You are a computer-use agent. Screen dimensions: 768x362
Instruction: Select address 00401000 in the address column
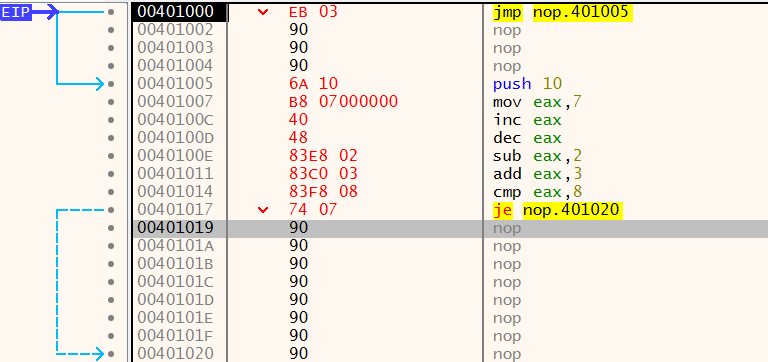point(175,12)
